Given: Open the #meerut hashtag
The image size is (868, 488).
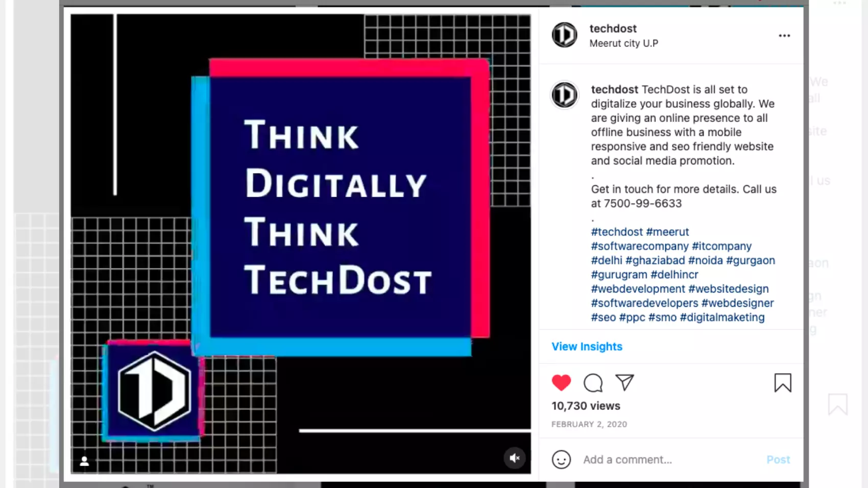Looking at the screenshot, I should point(667,232).
